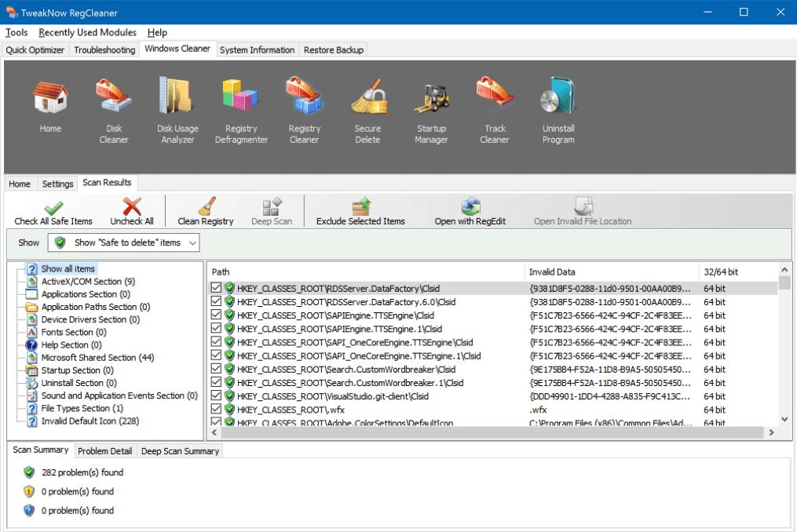This screenshot has height=532, width=797.
Task: Launch the Disk Cleaner tool
Action: (x=114, y=111)
